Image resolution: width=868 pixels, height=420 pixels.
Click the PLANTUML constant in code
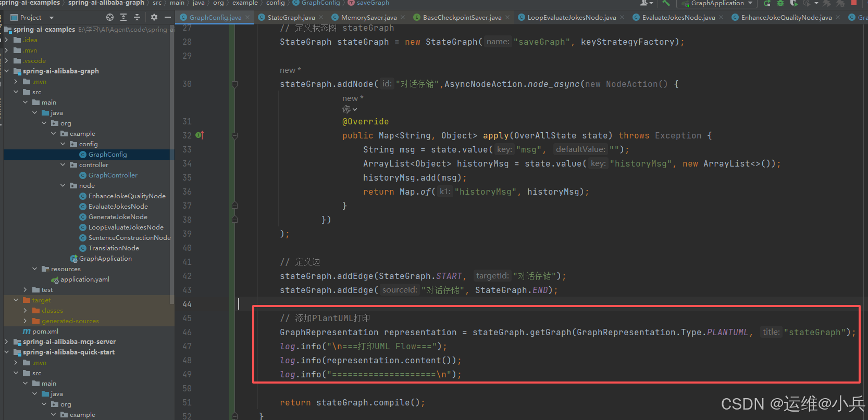click(727, 332)
